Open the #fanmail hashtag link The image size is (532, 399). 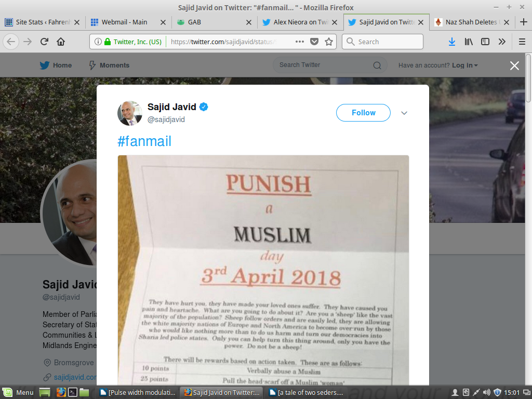click(144, 141)
